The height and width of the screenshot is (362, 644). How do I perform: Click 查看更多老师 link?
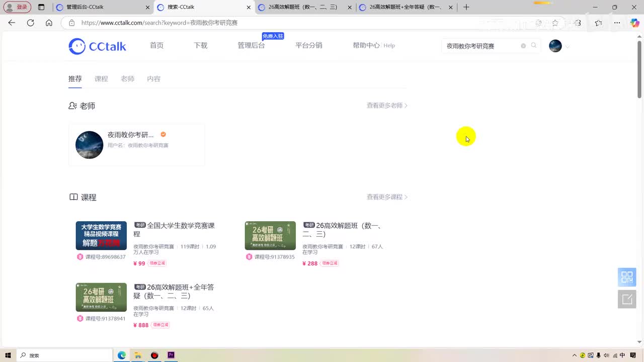point(387,106)
